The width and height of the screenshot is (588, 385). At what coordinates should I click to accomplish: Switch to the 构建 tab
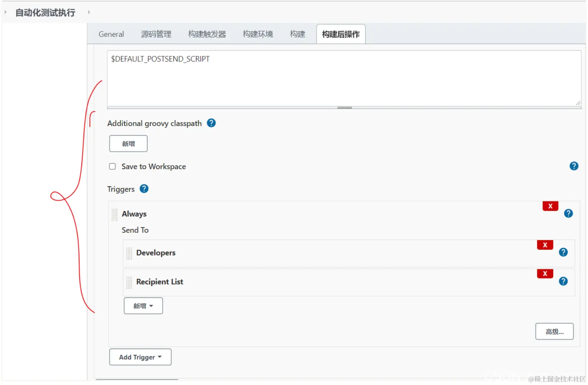pos(298,34)
